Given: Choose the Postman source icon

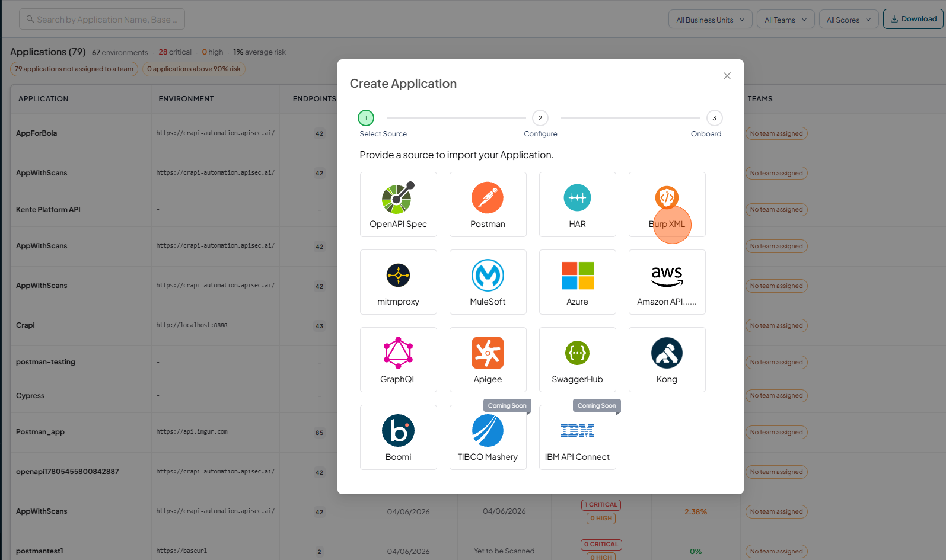Looking at the screenshot, I should (488, 198).
